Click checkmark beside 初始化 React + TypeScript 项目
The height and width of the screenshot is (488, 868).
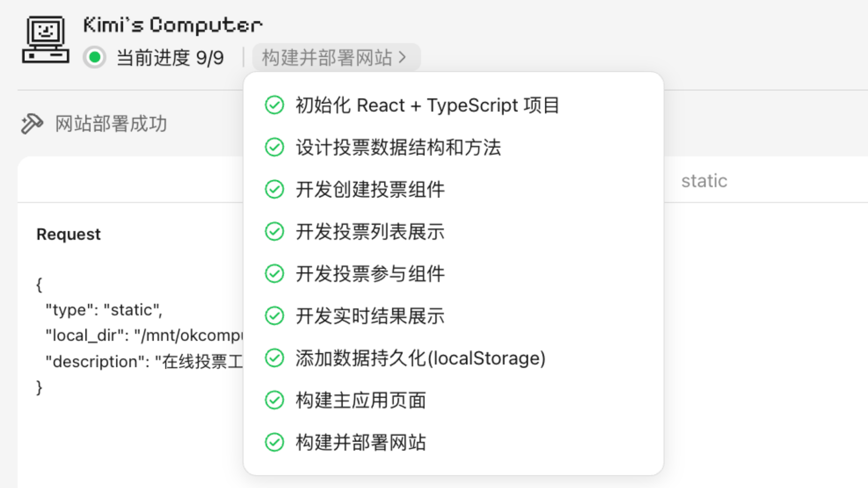pos(274,105)
